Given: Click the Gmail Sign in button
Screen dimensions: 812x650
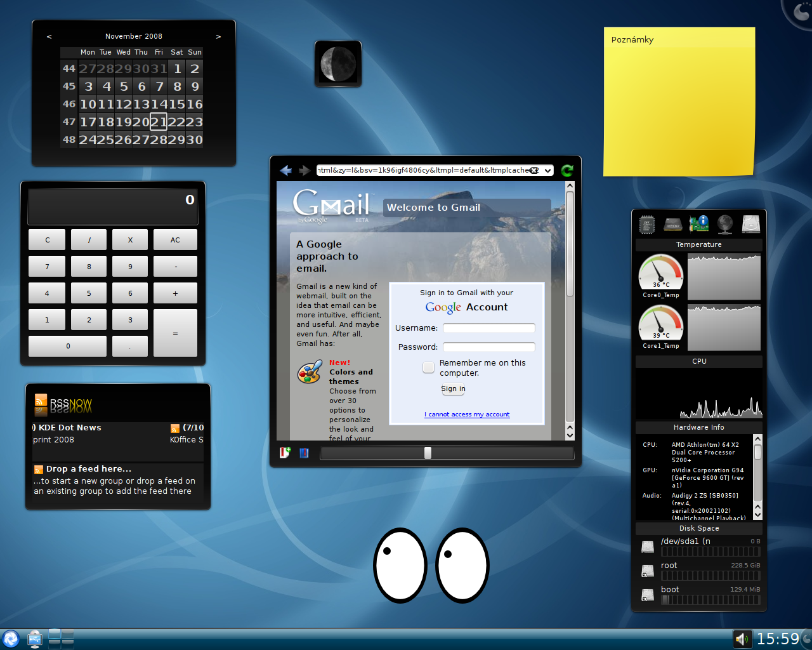Looking at the screenshot, I should [x=453, y=388].
